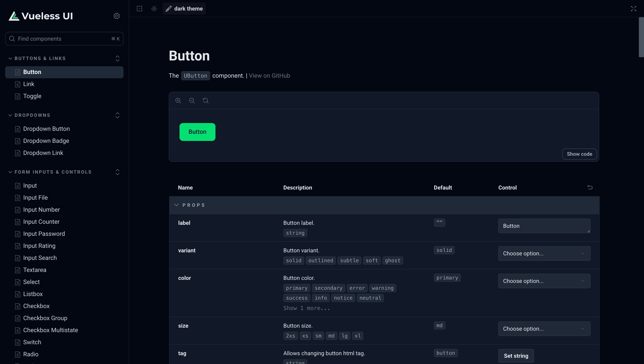
Task: Click the Set string button for tag
Action: click(516, 355)
